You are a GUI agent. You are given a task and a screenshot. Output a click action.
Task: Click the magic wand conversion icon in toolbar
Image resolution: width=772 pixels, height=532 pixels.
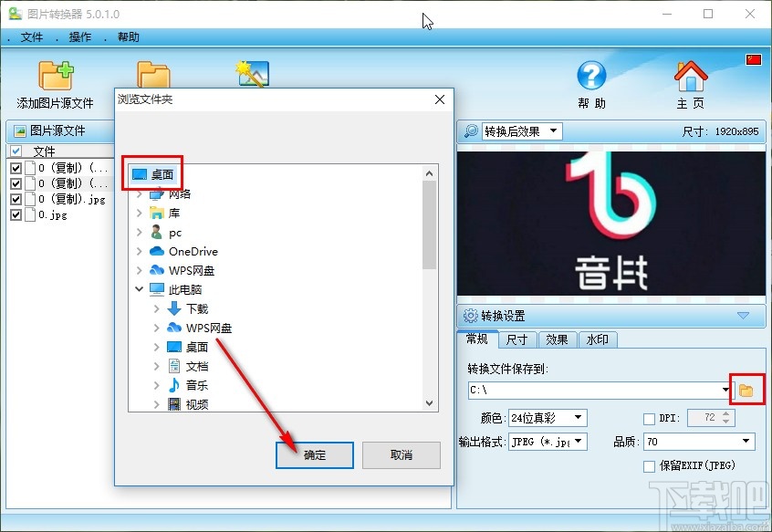coord(251,75)
